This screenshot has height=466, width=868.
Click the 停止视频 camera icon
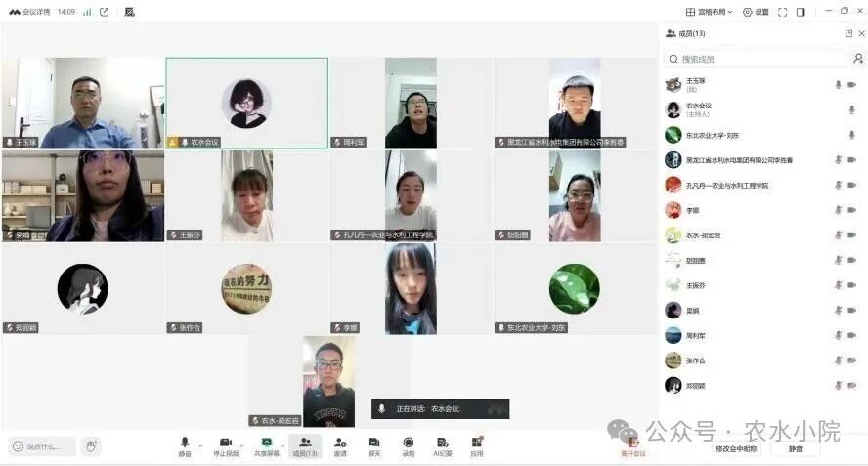(225, 444)
